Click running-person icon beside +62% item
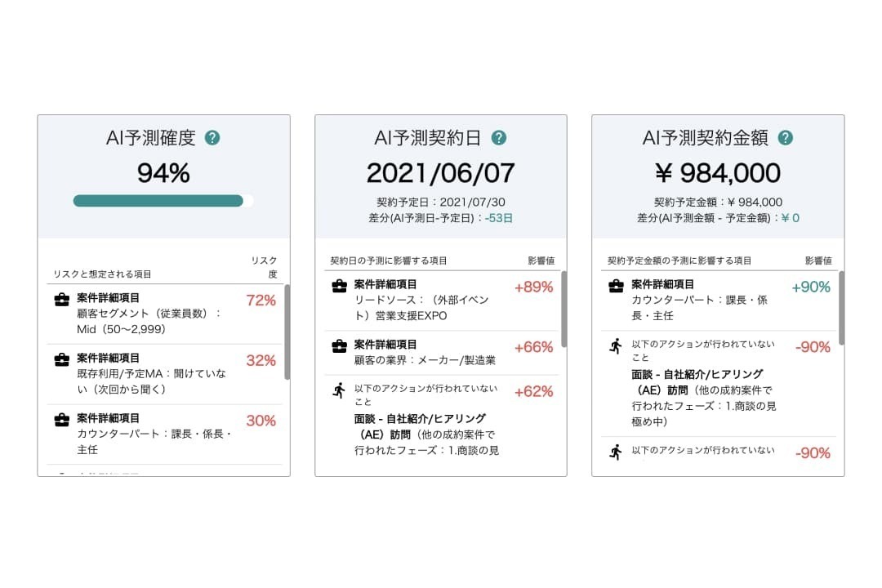This screenshot has height=588, width=882. (339, 390)
